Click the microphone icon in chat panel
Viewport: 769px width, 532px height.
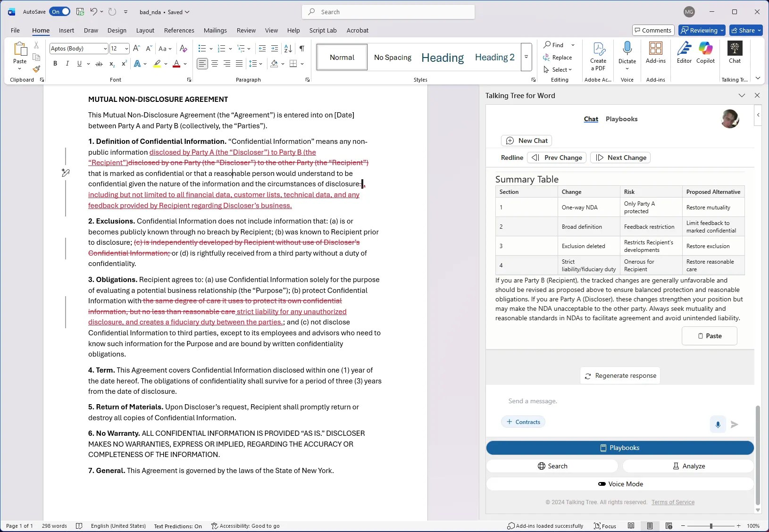[718, 424]
